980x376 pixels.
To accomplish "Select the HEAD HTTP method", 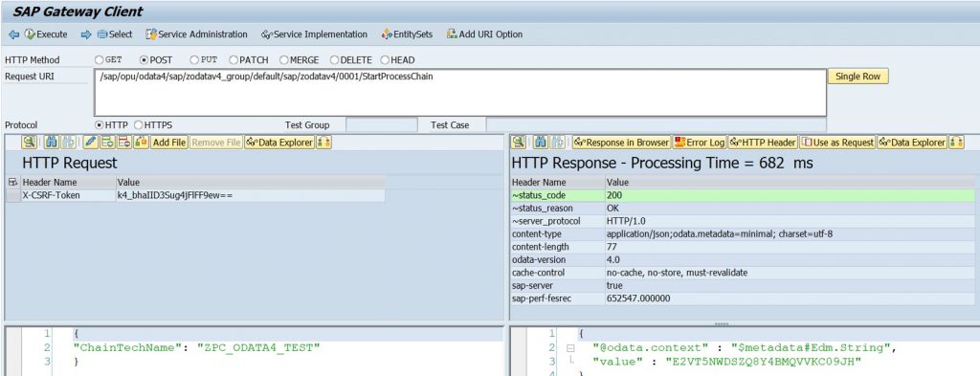I will (385, 60).
